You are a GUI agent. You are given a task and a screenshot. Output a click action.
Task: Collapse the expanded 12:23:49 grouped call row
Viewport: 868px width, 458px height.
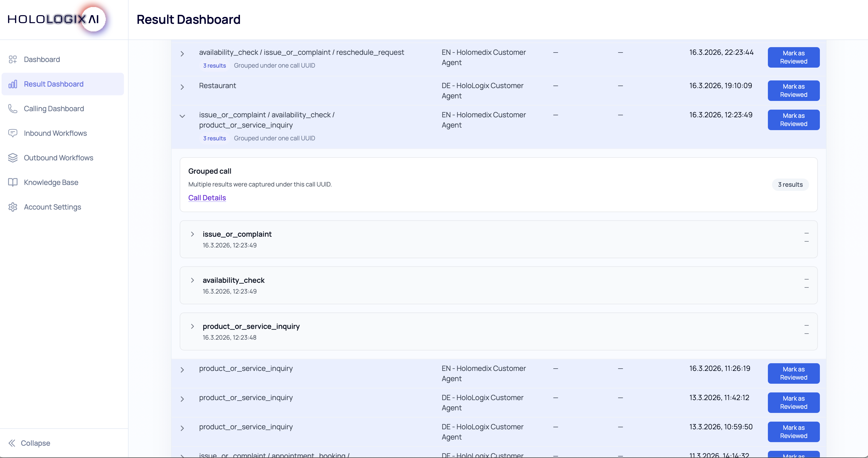(x=182, y=116)
